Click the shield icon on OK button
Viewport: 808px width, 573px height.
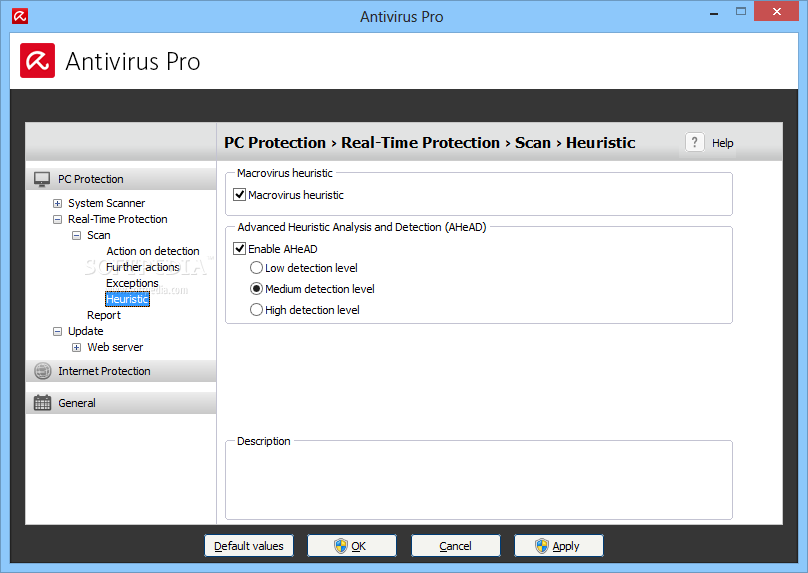coord(341,546)
